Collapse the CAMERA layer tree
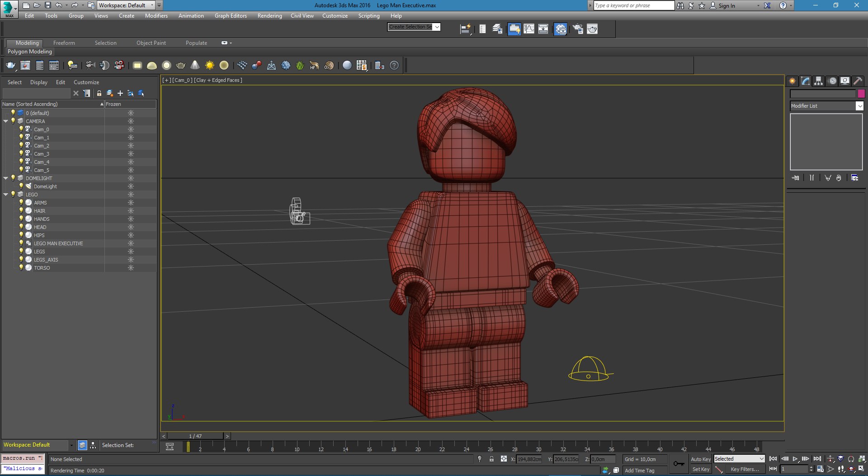Screen dimensions: 868x476 pyautogui.click(x=5, y=121)
